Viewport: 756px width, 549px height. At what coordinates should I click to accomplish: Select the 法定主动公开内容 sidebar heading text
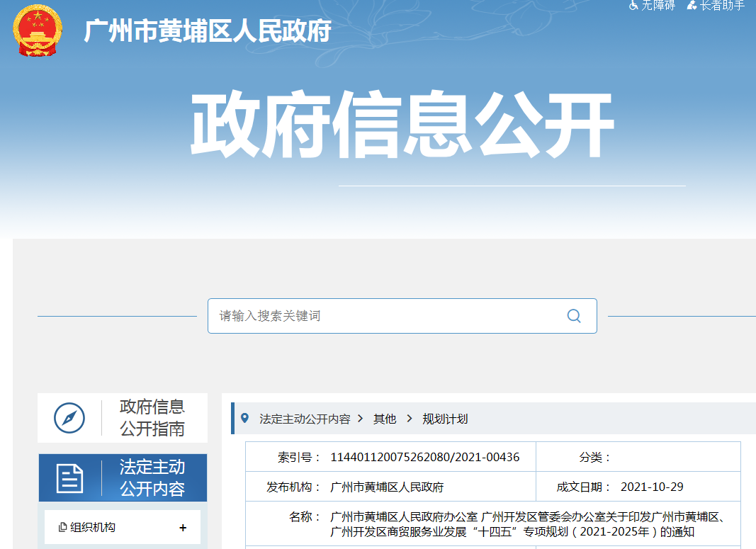tap(152, 478)
